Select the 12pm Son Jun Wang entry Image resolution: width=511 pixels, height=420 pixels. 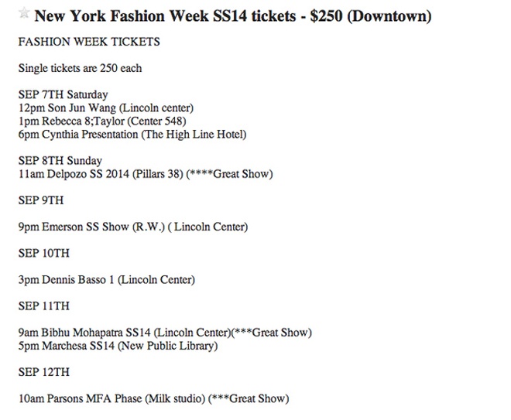pos(105,108)
